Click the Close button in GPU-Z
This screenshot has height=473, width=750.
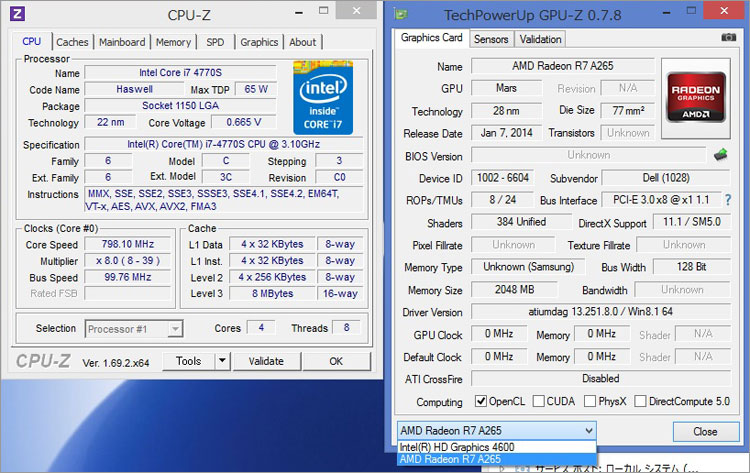705,431
